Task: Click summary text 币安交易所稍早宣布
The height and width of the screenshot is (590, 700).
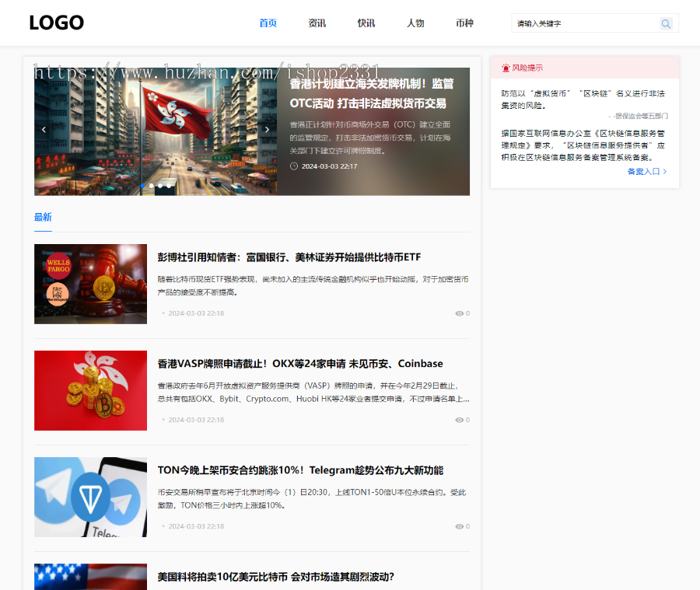Action: point(312,499)
